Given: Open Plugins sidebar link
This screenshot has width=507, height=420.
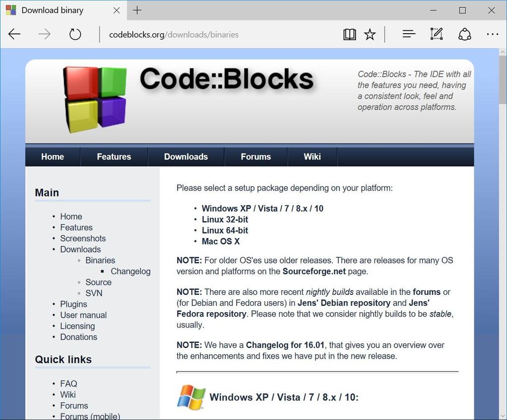Looking at the screenshot, I should coord(74,304).
